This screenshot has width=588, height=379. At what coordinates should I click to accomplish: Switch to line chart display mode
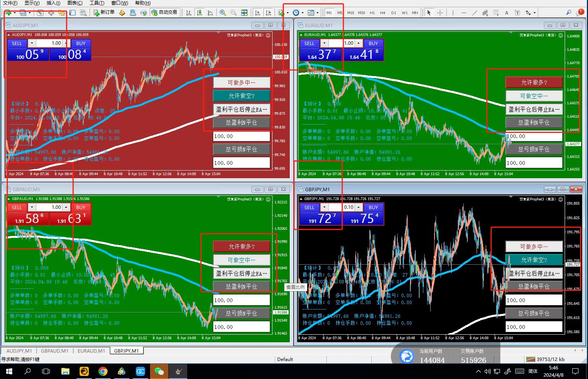coord(210,13)
